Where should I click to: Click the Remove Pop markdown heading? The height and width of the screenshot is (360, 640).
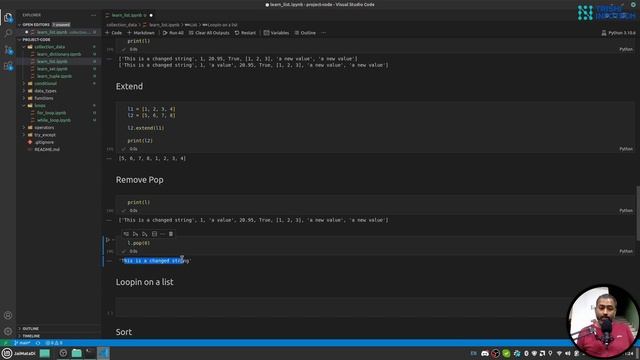140,180
